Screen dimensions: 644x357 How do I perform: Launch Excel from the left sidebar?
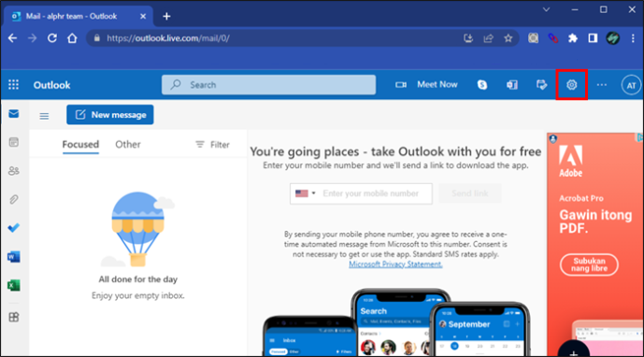(x=14, y=285)
